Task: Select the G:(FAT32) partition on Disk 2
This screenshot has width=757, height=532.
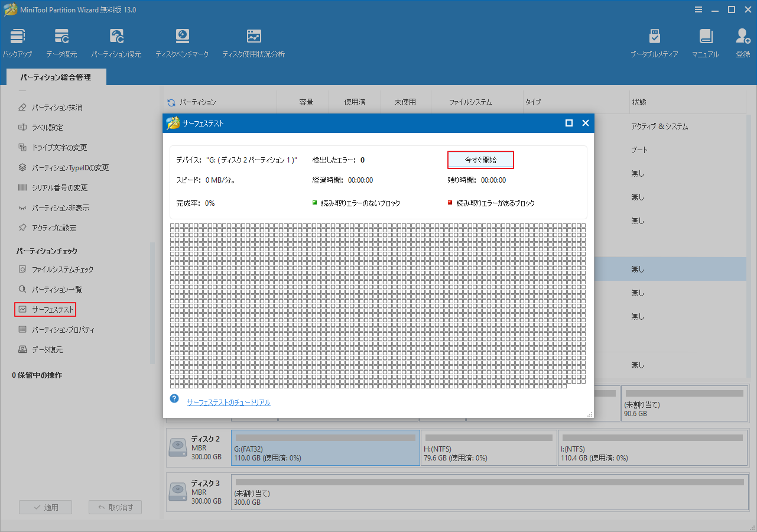Action: [325, 447]
